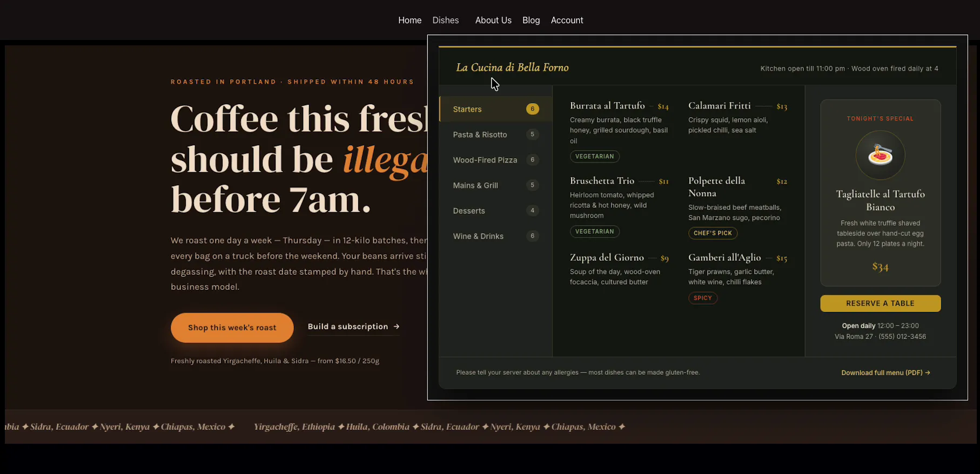
Task: Click the Kitchen open till 11:00 pm notice
Action: tap(802, 69)
